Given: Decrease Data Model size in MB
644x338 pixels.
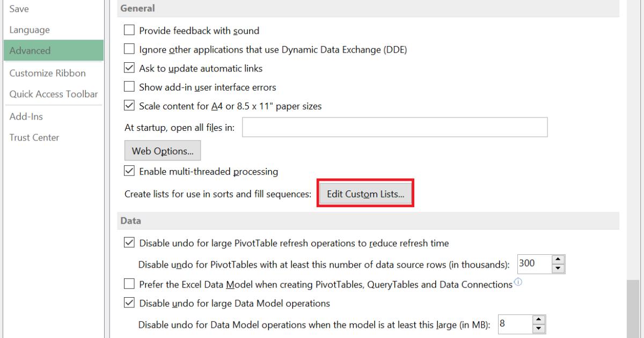Looking at the screenshot, I should tap(539, 328).
